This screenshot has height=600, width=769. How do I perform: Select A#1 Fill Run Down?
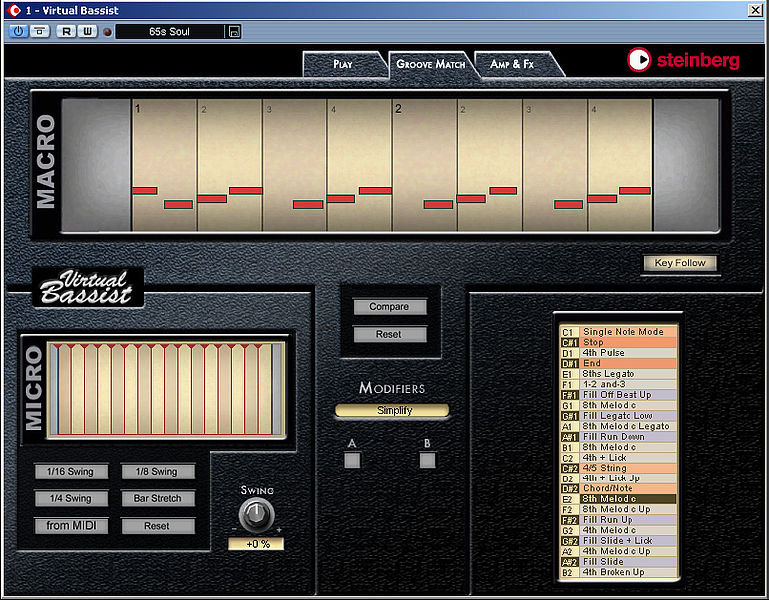618,437
